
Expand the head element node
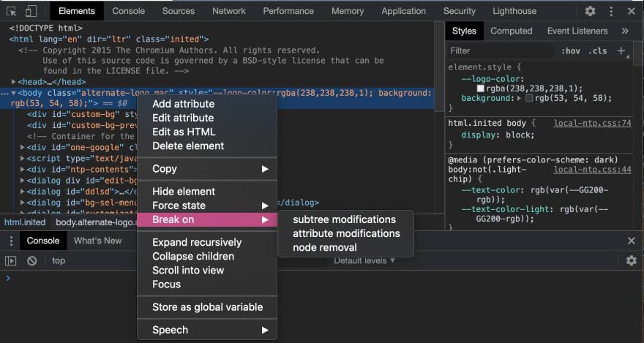pyautogui.click(x=14, y=82)
